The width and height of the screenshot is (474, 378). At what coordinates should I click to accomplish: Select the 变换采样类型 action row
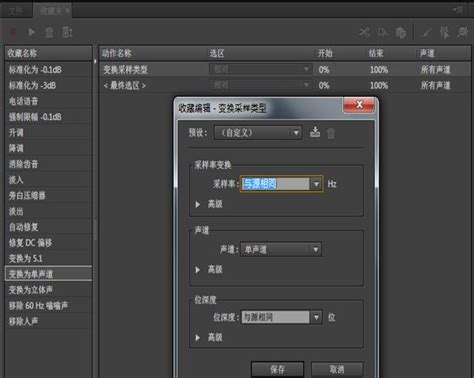coord(285,70)
